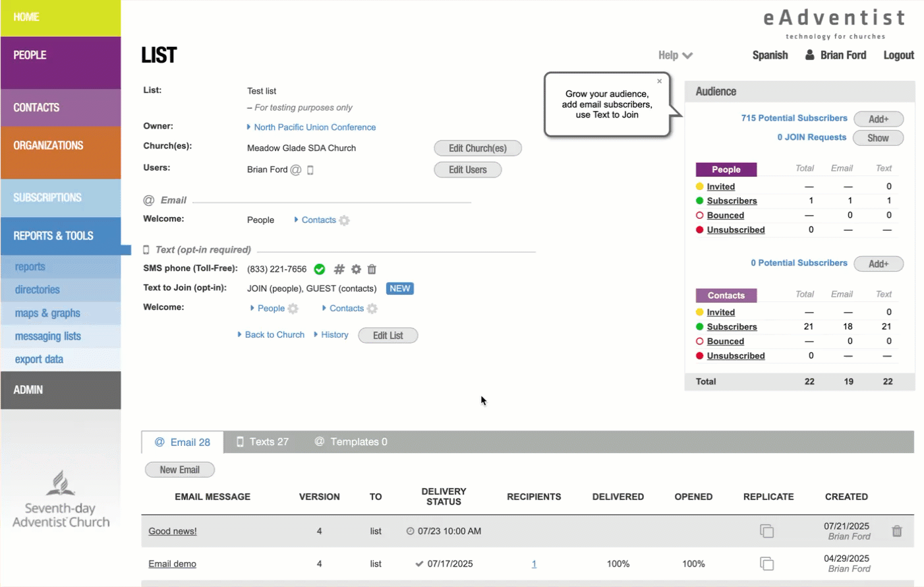Click the gear icon beside Email Welcome Contacts
Viewport: 924px width, 587px height.
[x=344, y=220]
